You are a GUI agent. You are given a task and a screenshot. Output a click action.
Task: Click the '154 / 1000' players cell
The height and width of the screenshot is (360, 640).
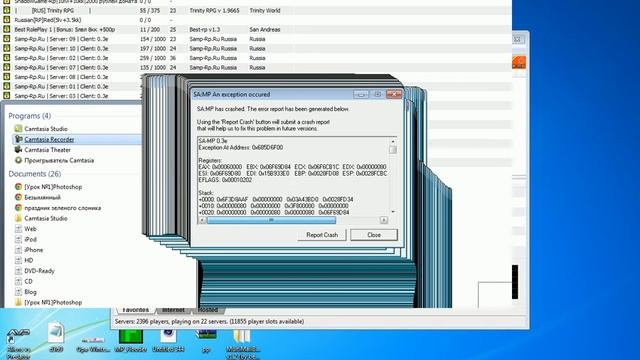(153, 39)
